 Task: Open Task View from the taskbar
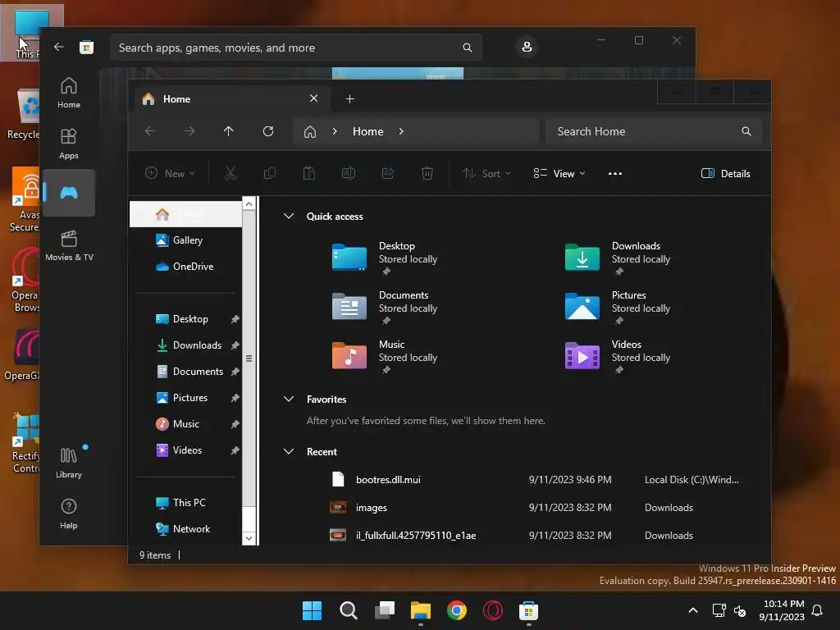[x=385, y=610]
